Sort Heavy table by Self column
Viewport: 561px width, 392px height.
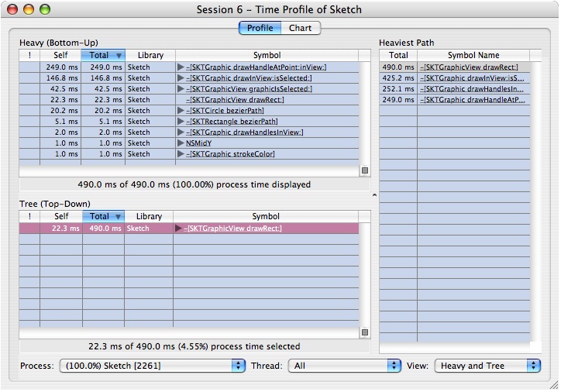click(60, 56)
